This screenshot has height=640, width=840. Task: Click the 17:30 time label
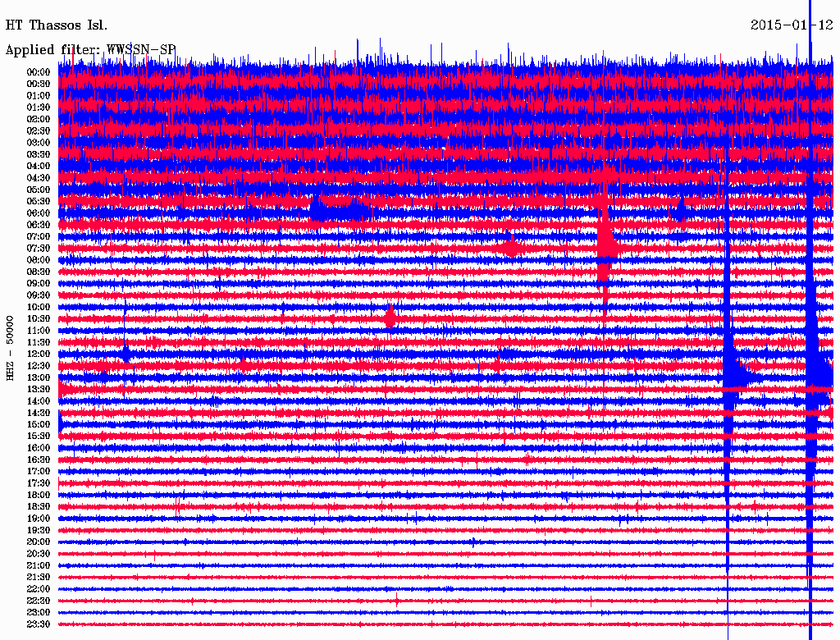(x=39, y=483)
